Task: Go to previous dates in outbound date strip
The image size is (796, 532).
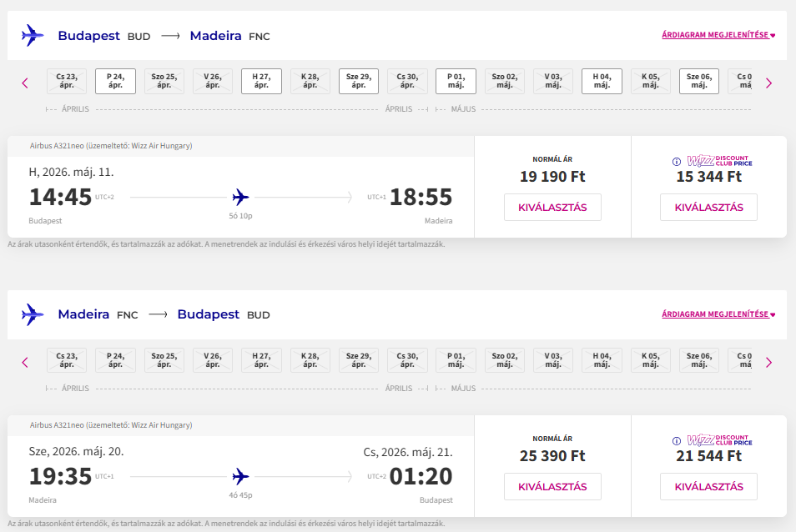Action: click(x=25, y=83)
